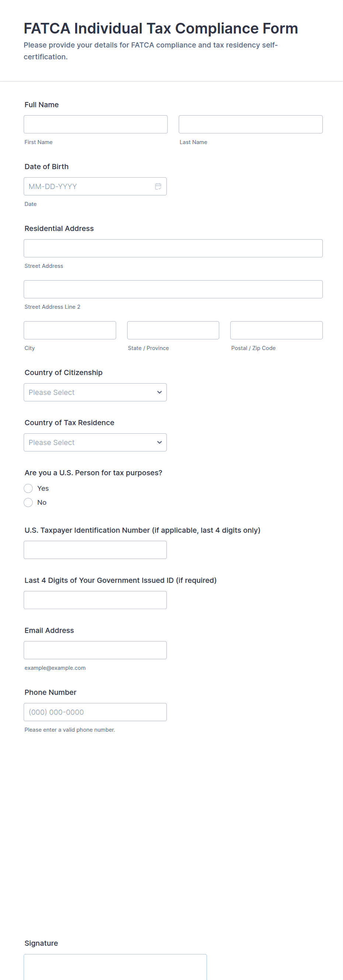Select Yes for U.S. Person question
Image resolution: width=343 pixels, height=980 pixels.
(28, 488)
